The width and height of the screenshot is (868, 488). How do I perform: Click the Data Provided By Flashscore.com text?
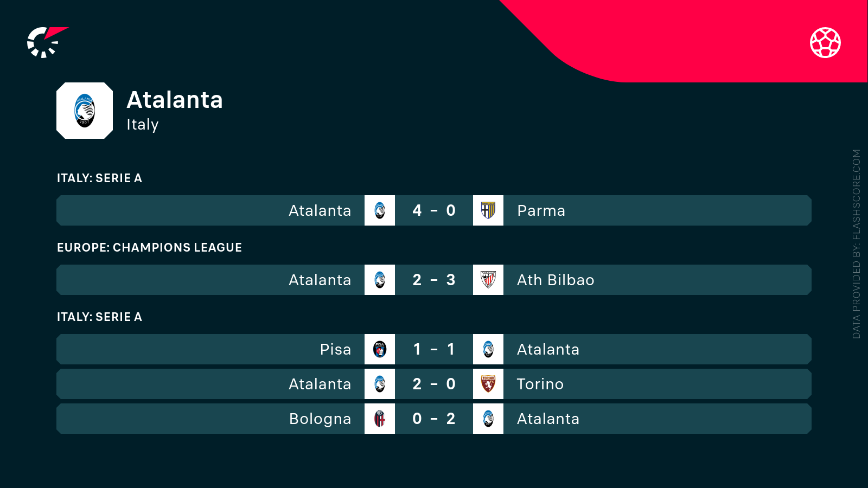point(856,244)
